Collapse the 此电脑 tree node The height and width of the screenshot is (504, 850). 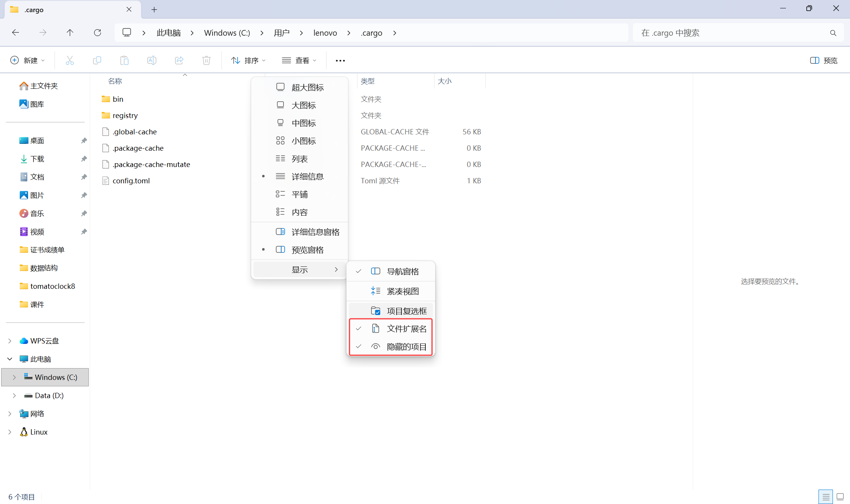pos(10,359)
